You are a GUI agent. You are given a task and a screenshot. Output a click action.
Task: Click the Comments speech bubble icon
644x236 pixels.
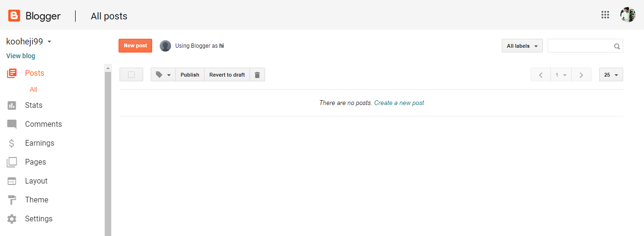[x=12, y=124]
